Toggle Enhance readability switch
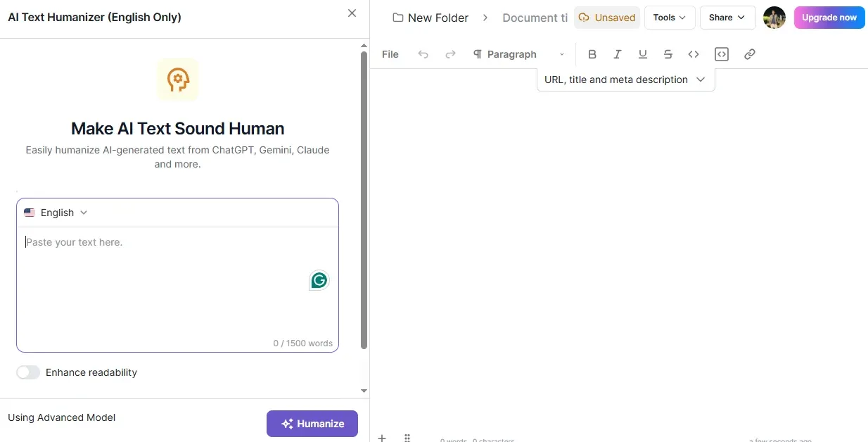The height and width of the screenshot is (442, 868). [x=28, y=372]
